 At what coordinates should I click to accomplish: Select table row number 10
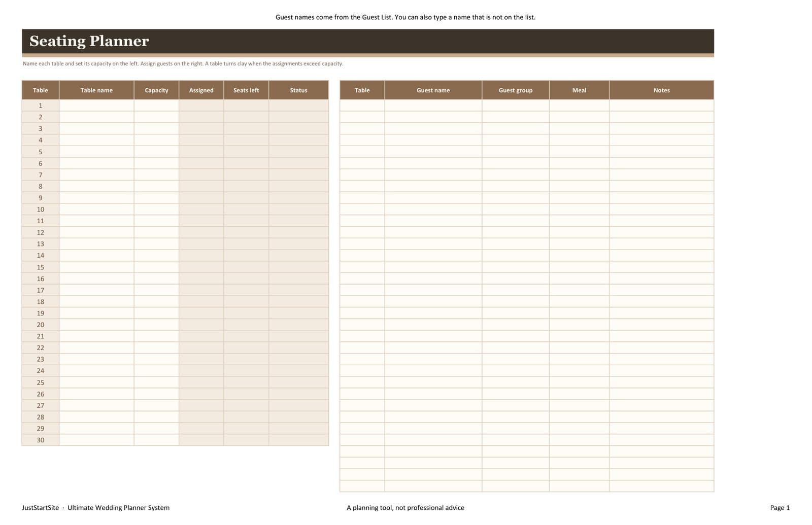[x=41, y=209]
